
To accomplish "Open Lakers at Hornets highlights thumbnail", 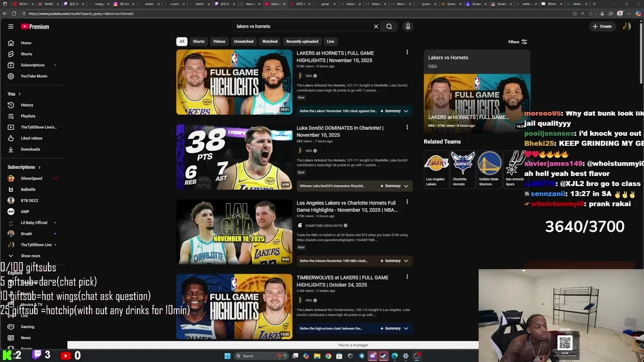I will [x=234, y=82].
